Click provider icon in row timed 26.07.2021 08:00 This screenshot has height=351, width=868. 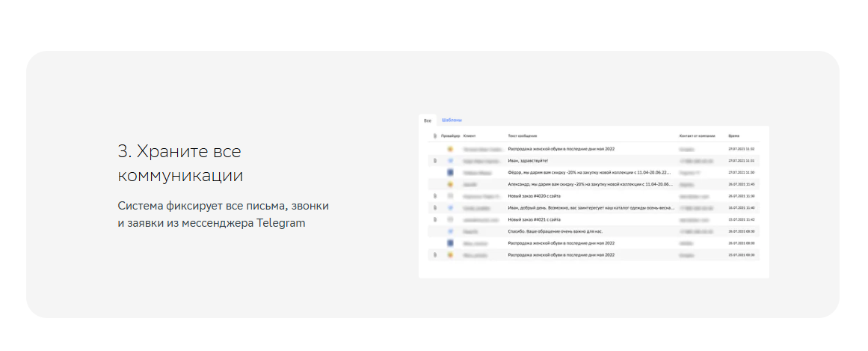tap(451, 243)
